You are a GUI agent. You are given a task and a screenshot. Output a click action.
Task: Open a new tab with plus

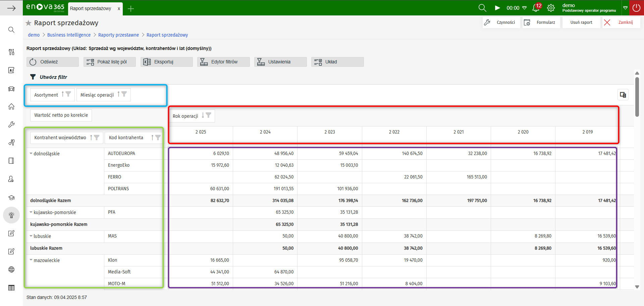[x=131, y=9]
